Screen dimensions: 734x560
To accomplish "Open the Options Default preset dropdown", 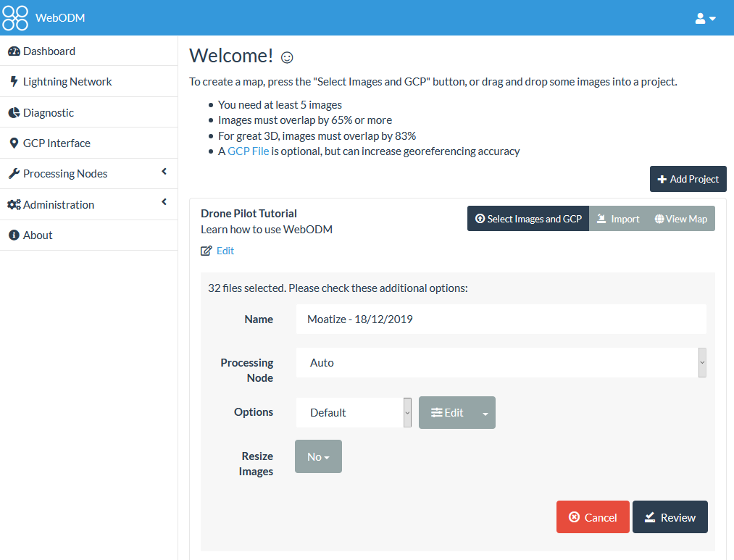I will (354, 413).
